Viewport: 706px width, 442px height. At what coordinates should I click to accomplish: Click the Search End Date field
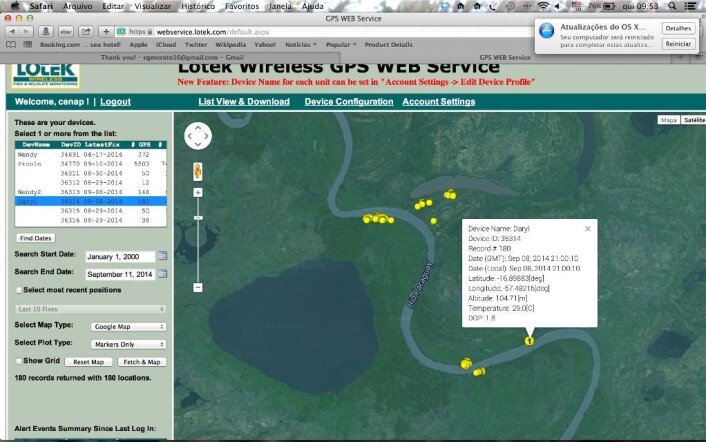[120, 274]
